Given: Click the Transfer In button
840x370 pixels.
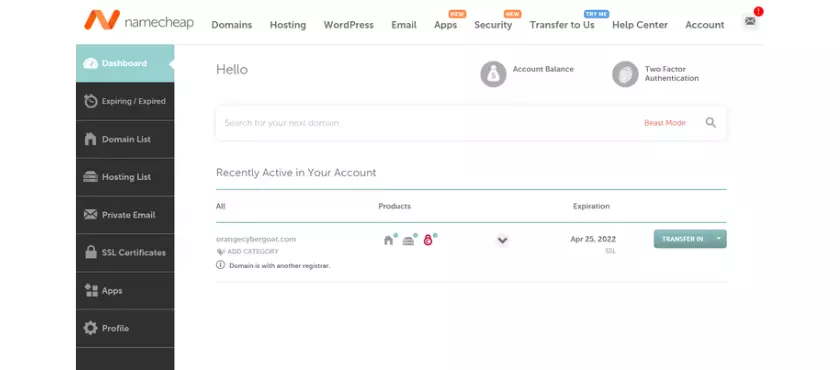Looking at the screenshot, I should pyautogui.click(x=682, y=239).
